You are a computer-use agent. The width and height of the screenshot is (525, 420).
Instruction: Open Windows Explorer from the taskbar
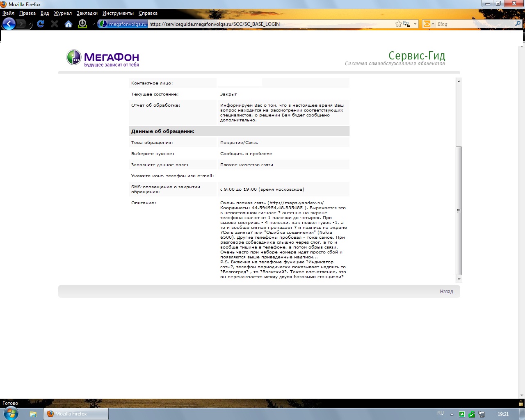(x=33, y=414)
